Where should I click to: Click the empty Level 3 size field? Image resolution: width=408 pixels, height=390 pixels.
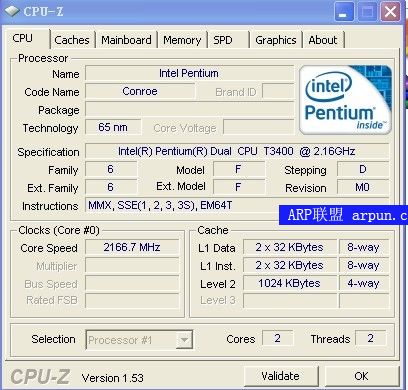pos(290,301)
